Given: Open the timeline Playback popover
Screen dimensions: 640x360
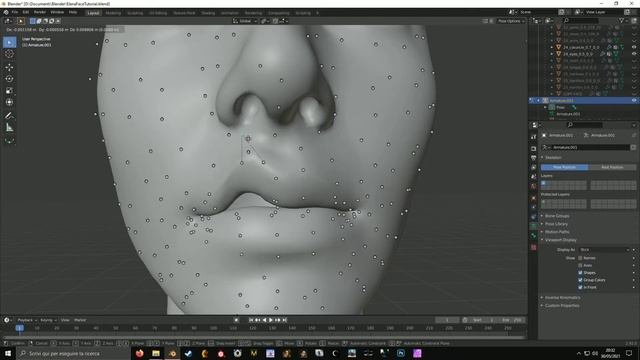Looking at the screenshot, I should [x=27, y=320].
